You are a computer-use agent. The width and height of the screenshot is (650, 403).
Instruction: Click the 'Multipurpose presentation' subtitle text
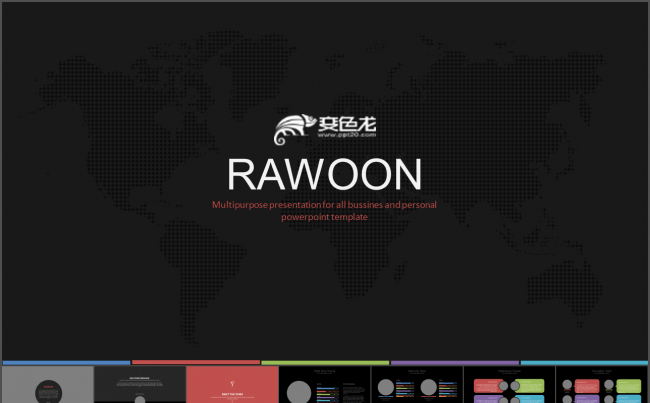pos(324,211)
